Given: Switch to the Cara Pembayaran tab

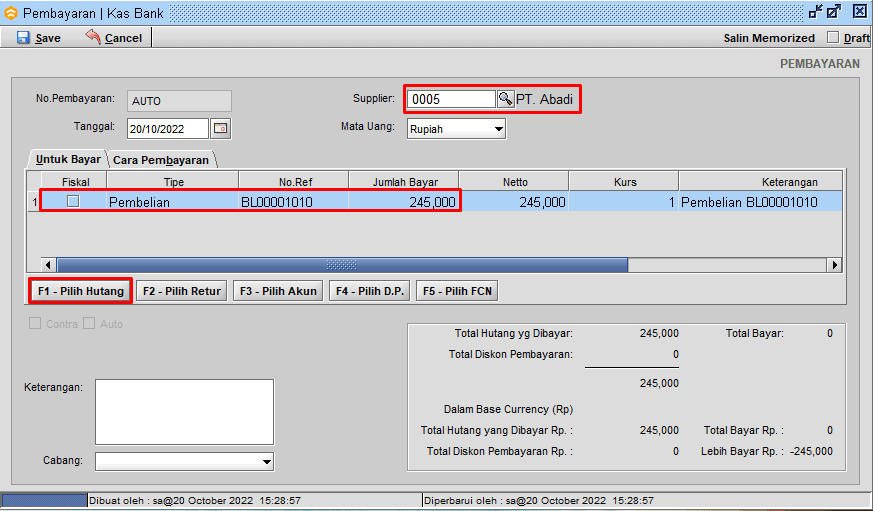Looking at the screenshot, I should [x=161, y=160].
